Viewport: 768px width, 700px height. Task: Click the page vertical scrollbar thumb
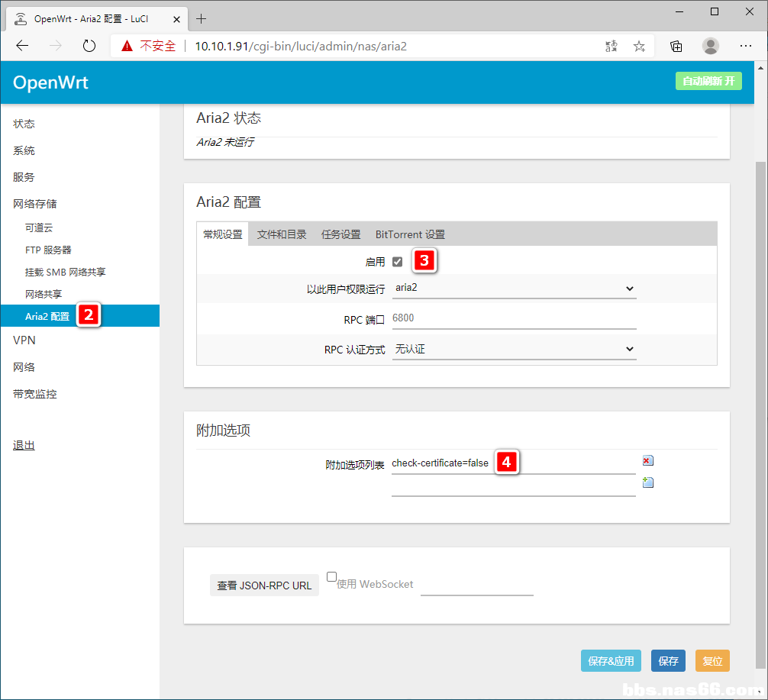760,415
